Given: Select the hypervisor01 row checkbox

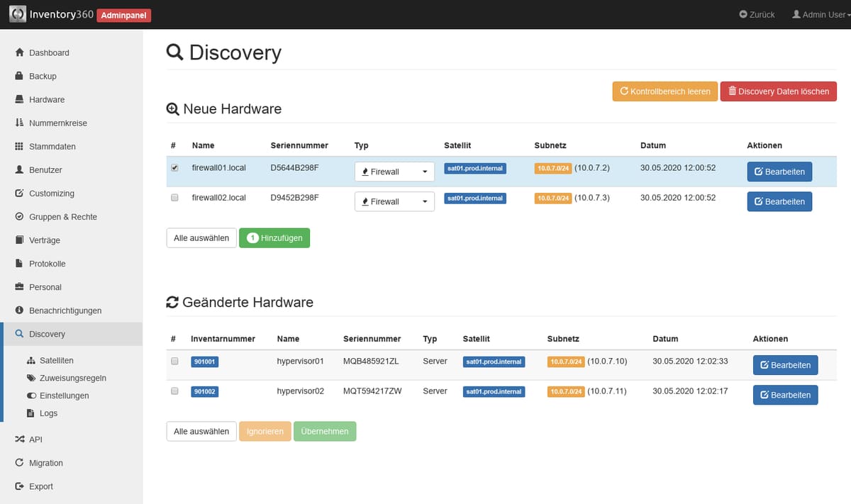Looking at the screenshot, I should coord(174,361).
